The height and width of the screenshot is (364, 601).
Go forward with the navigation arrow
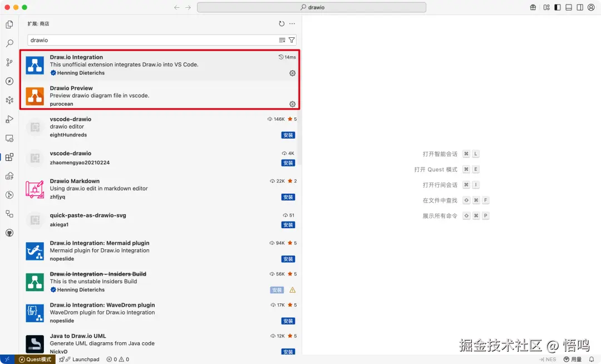click(188, 7)
